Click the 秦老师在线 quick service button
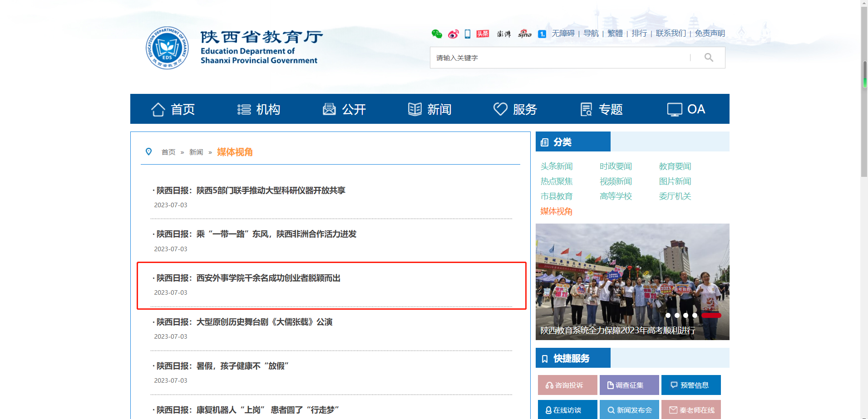The image size is (868, 419). 691,409
